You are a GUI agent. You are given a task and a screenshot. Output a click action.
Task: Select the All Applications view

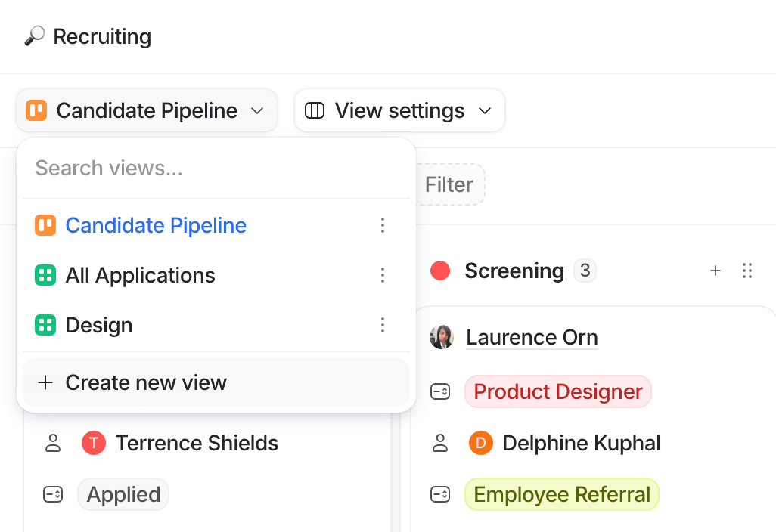140,275
